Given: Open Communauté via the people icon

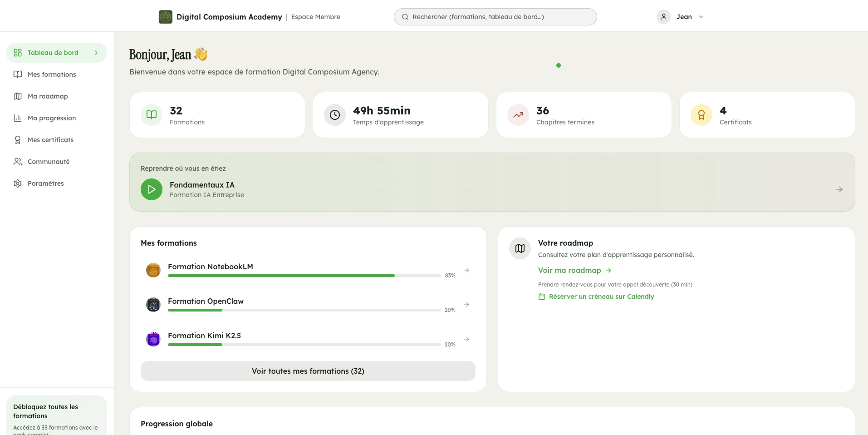Looking at the screenshot, I should click(x=17, y=161).
